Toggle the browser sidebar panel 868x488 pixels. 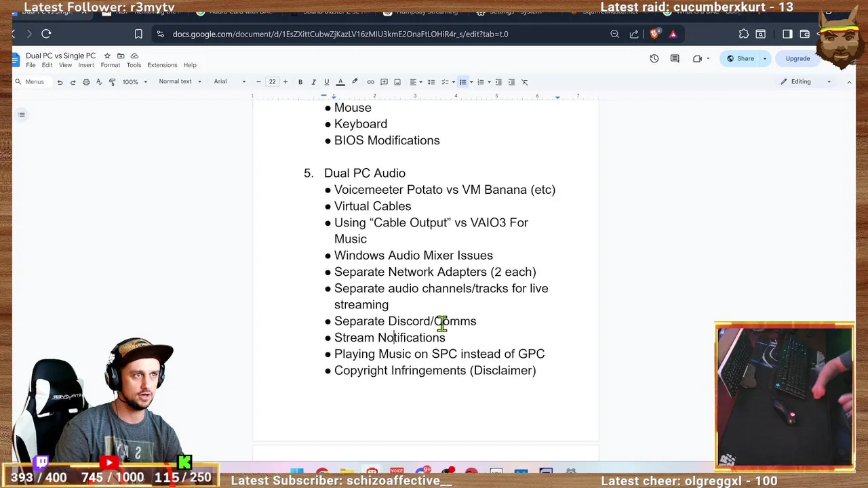pos(787,34)
